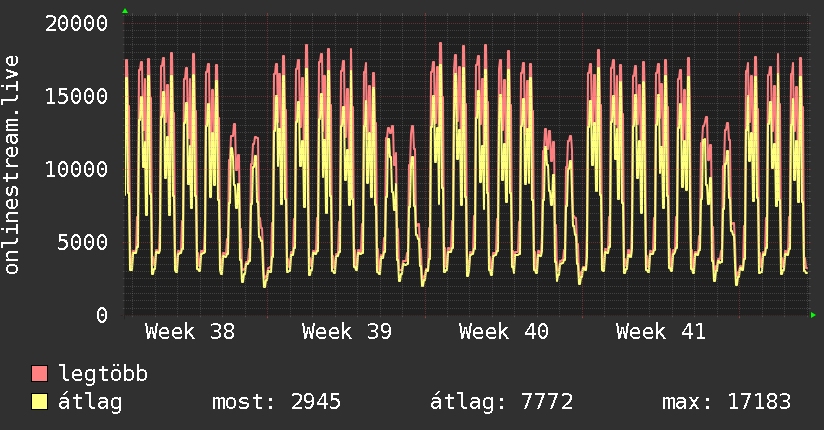
Task: Select the Week 39 axis label
Action: point(347,332)
